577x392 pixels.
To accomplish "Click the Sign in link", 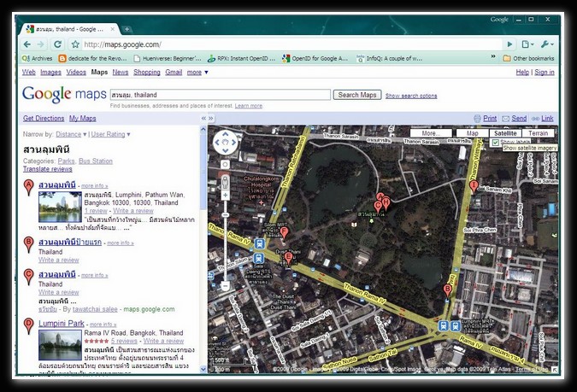I will (x=545, y=73).
